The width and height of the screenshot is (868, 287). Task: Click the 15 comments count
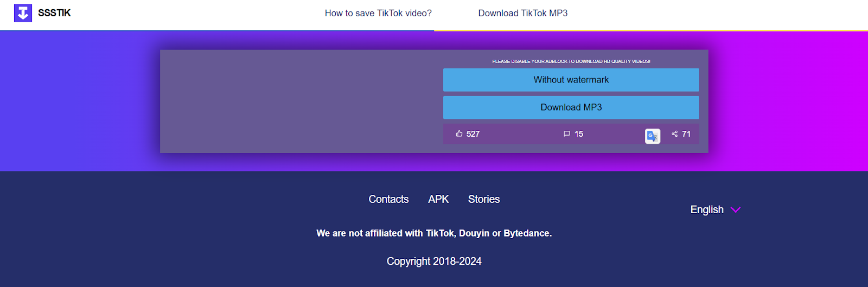(579, 134)
